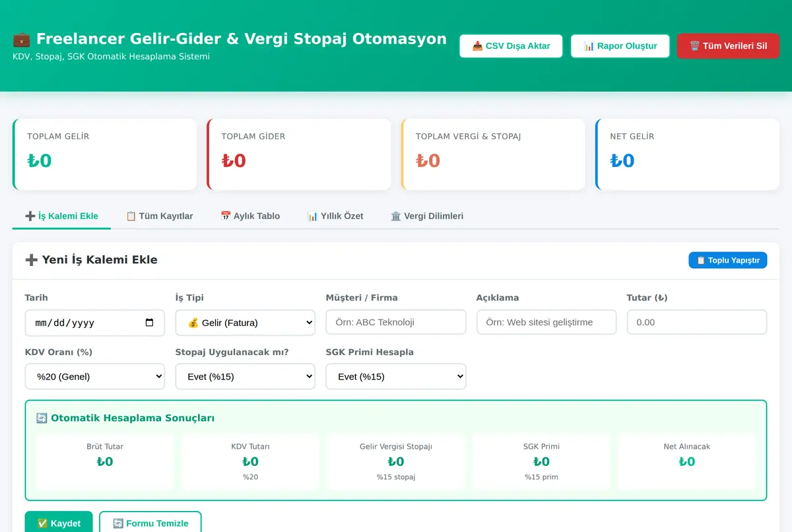Image resolution: width=792 pixels, height=532 pixels.
Task: Open the calendar picker icon in Tarih
Action: pyautogui.click(x=149, y=323)
